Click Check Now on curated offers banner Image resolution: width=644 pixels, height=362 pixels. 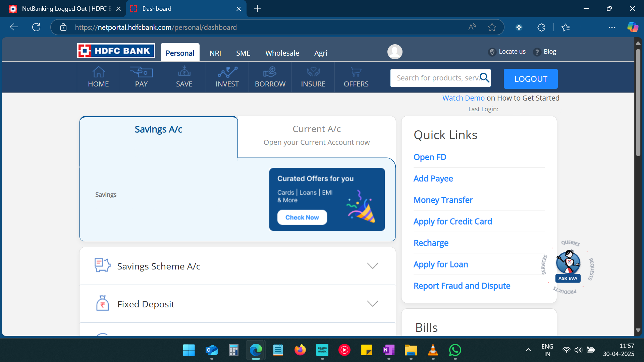(302, 217)
